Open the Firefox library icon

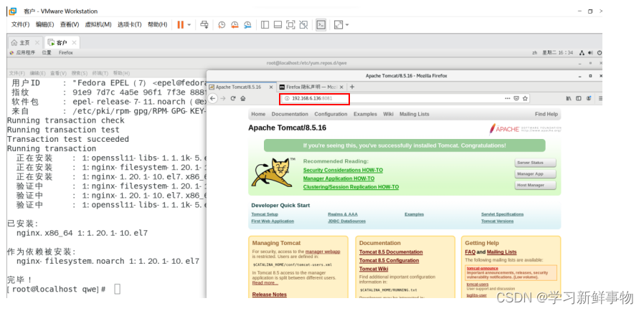coord(569,98)
